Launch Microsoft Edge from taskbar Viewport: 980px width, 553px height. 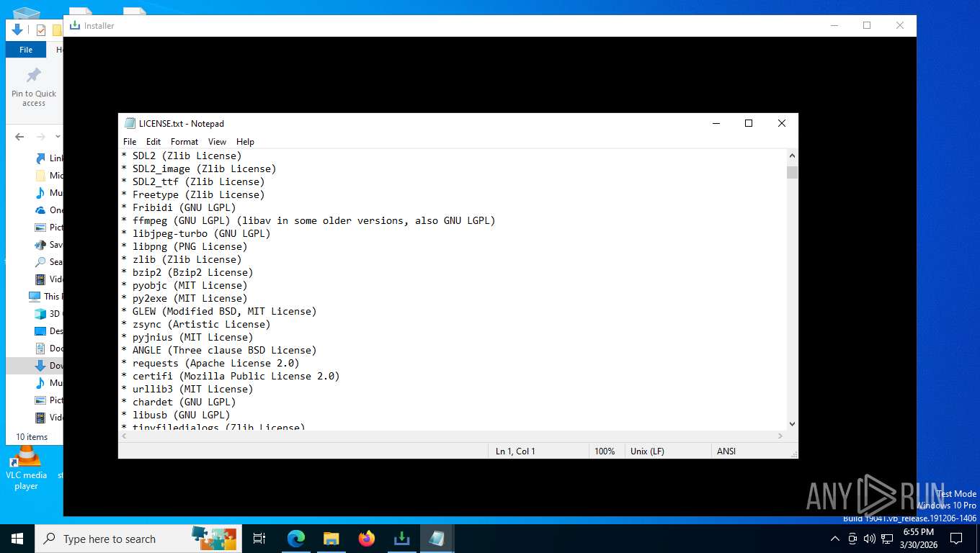click(296, 539)
